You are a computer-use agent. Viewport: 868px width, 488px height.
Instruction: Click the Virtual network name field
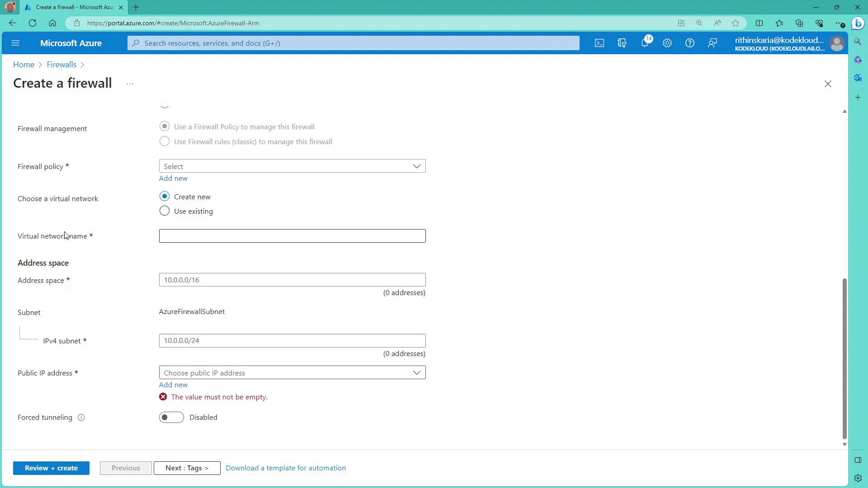[292, 236]
